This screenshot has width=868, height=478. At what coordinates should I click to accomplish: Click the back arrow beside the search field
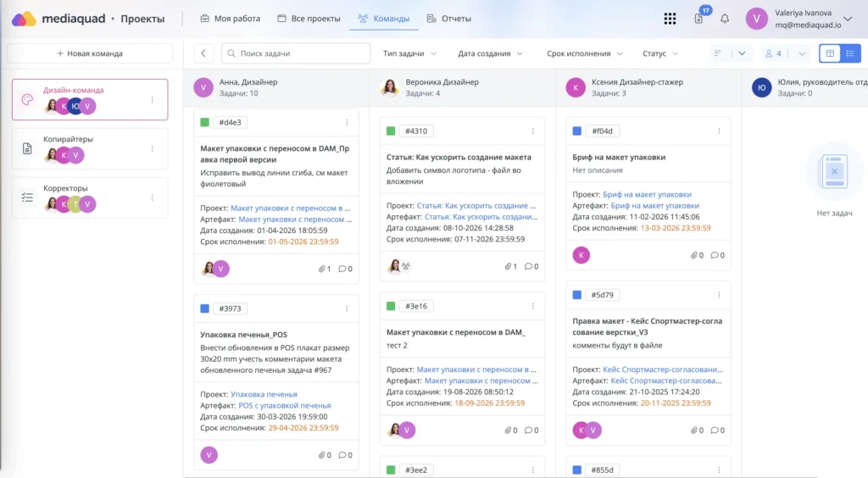pyautogui.click(x=203, y=53)
